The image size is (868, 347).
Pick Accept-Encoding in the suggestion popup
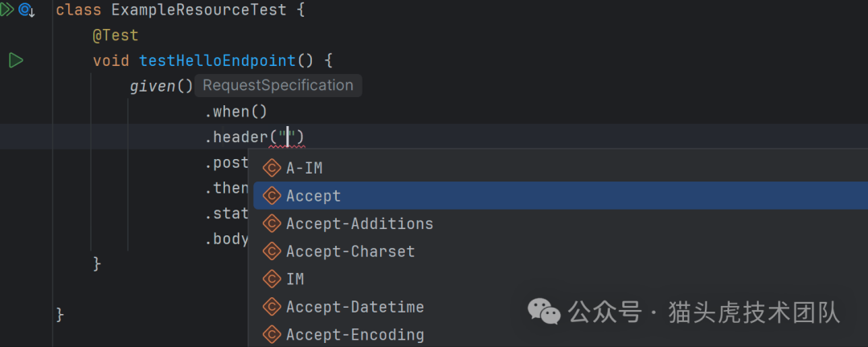click(354, 334)
